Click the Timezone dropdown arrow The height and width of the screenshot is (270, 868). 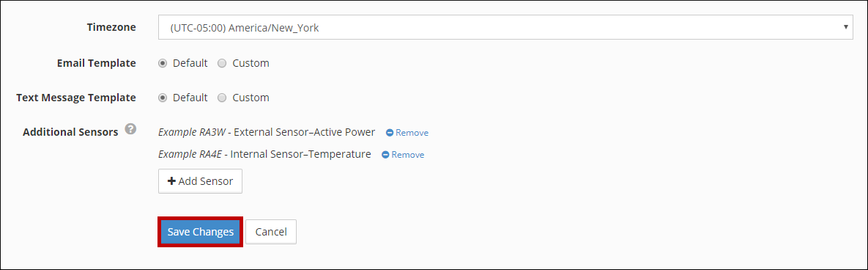coord(845,27)
